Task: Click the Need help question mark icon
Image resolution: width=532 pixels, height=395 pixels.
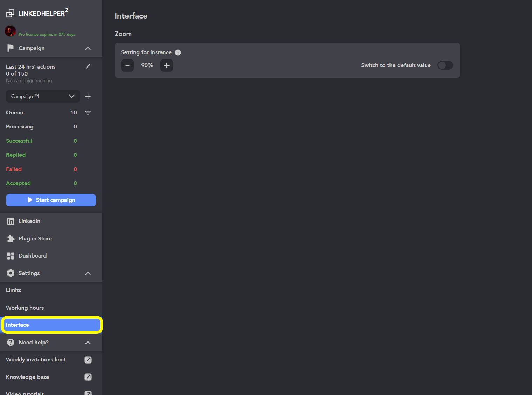Action: point(11,343)
